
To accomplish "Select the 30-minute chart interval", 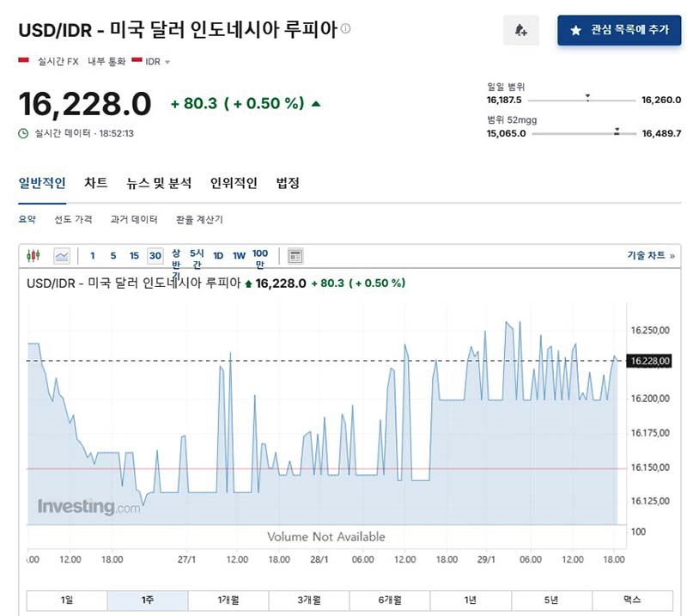I will tap(155, 255).
